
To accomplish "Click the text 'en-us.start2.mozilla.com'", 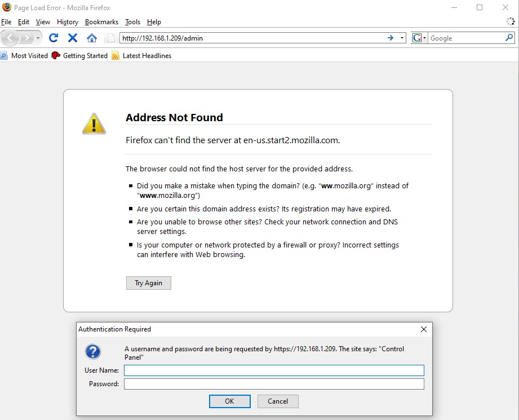I will coord(291,140).
